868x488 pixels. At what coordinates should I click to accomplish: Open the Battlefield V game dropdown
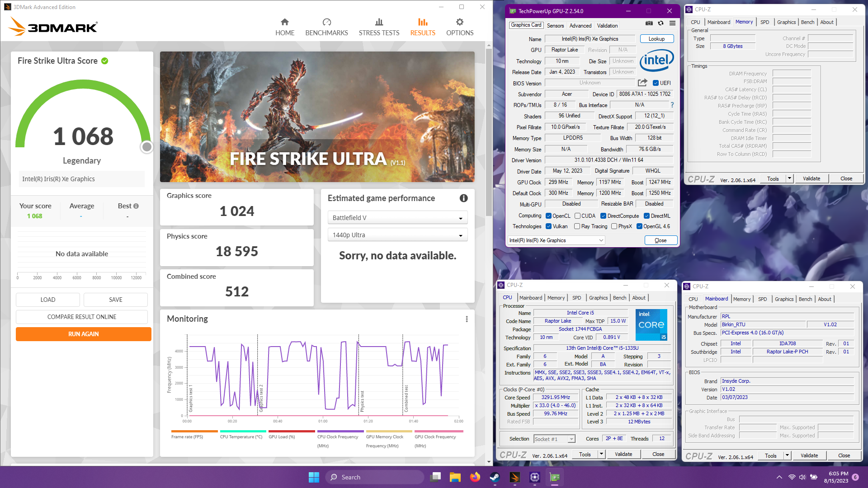coord(397,218)
